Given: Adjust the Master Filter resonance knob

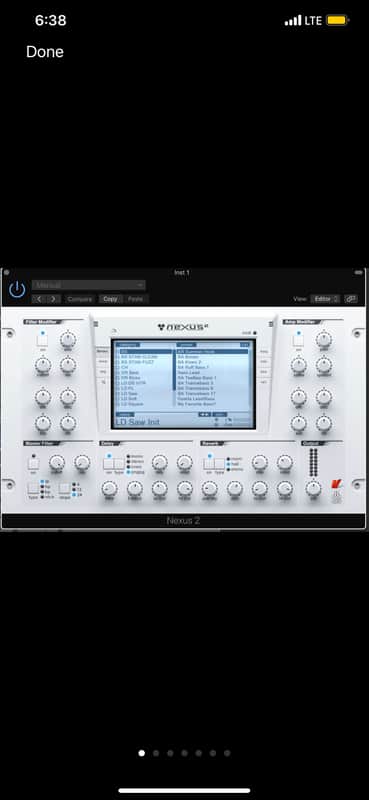Looking at the screenshot, I should [x=82, y=463].
